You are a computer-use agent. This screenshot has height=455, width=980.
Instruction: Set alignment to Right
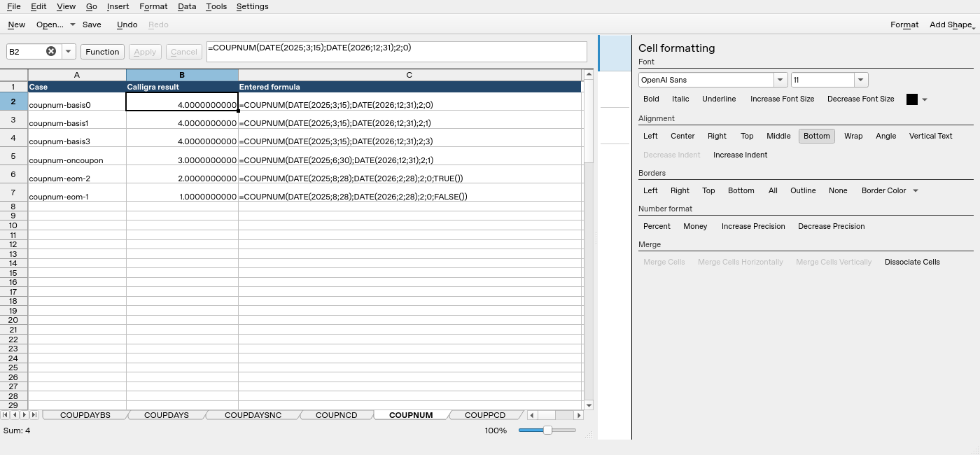click(x=717, y=136)
